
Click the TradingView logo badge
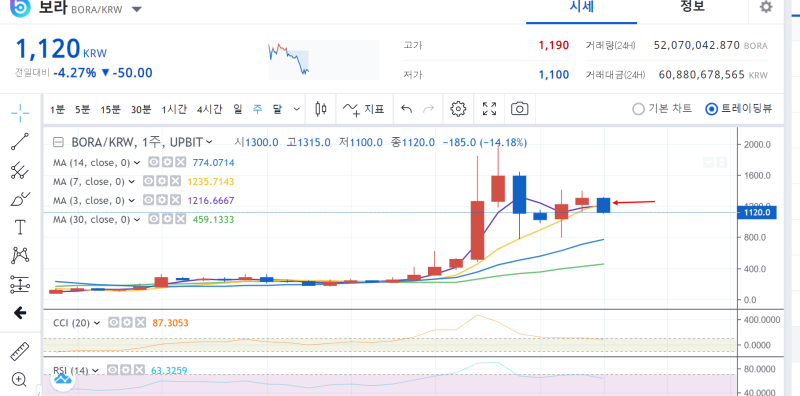point(63,379)
